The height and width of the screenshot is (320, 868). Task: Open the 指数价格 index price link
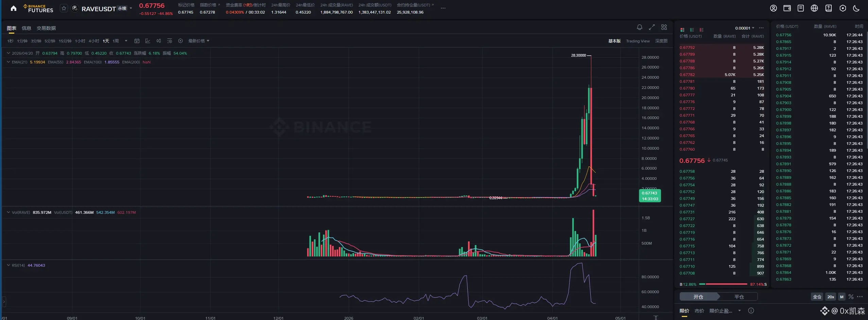click(210, 5)
